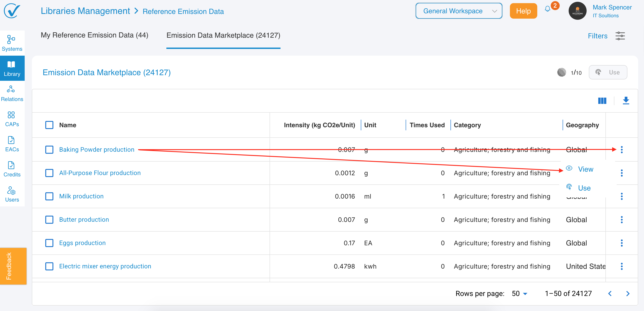
Task: Open row menu for Electric mixer energy production
Action: coord(622,266)
